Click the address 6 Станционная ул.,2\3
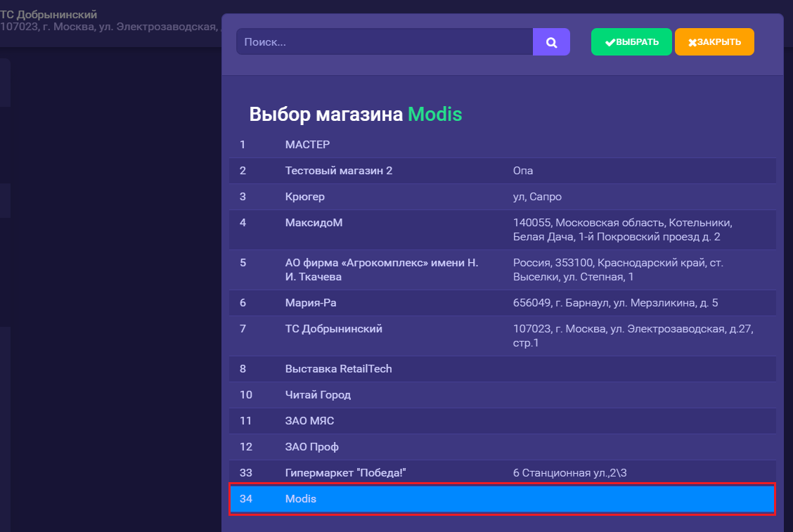 click(x=569, y=473)
